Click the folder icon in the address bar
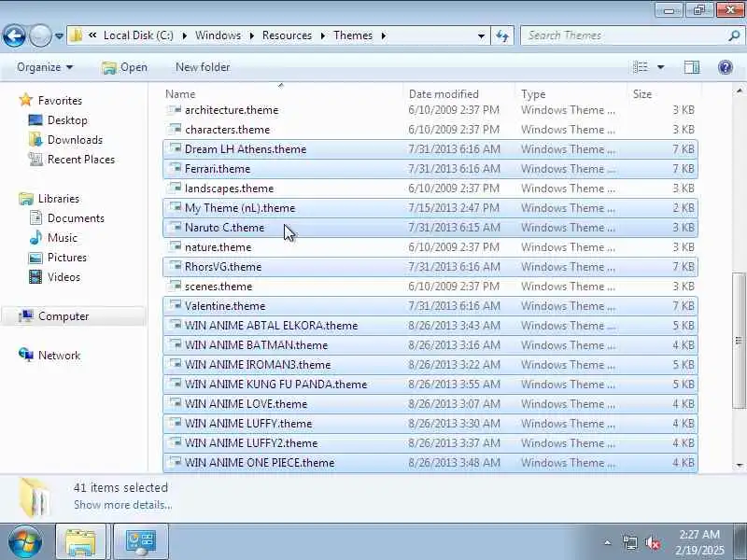This screenshot has width=747, height=560. pyautogui.click(x=76, y=35)
